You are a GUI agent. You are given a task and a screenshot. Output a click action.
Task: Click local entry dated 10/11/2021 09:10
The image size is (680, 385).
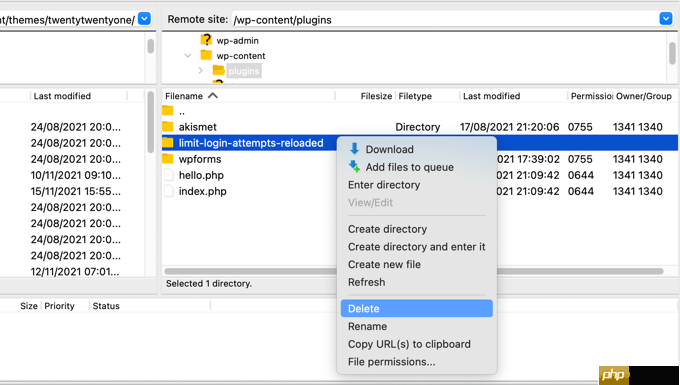[76, 175]
